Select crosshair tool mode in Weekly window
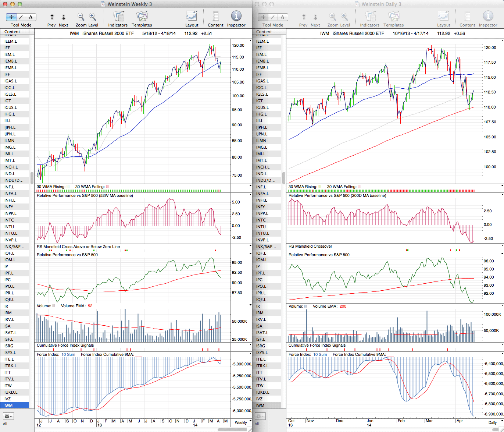This screenshot has width=504, height=432. click(11, 17)
